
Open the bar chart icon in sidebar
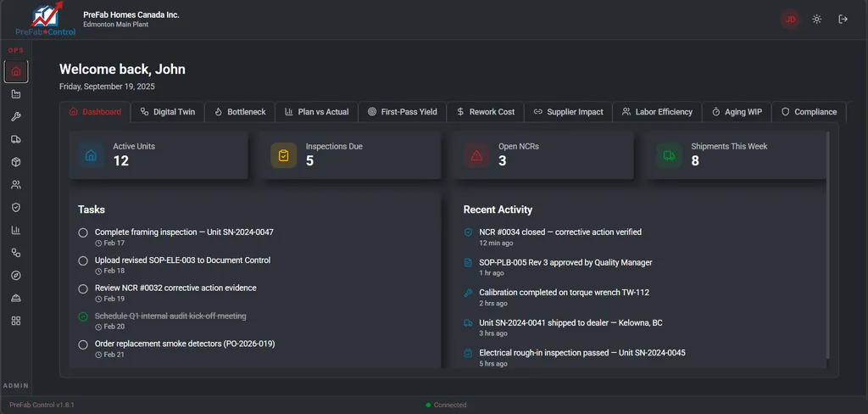[x=16, y=230]
